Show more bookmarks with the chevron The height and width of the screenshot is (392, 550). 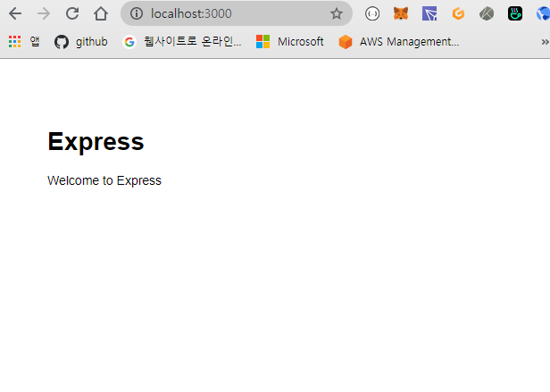(x=545, y=42)
